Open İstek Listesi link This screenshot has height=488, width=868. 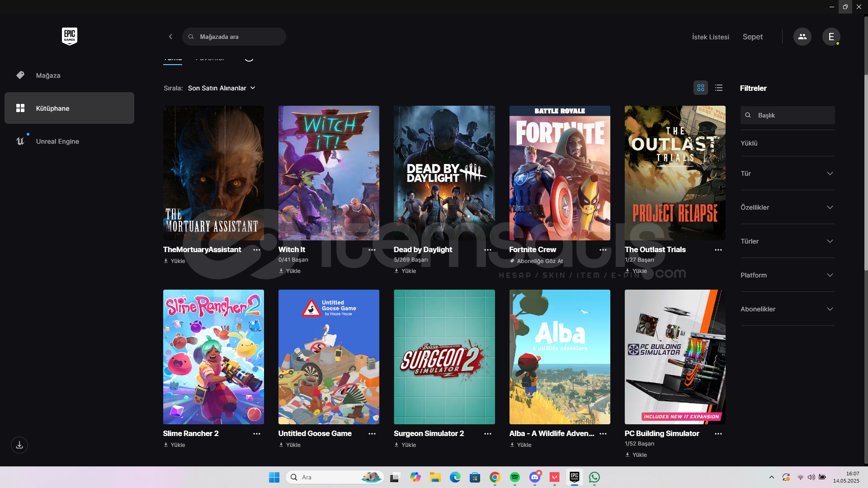click(710, 37)
